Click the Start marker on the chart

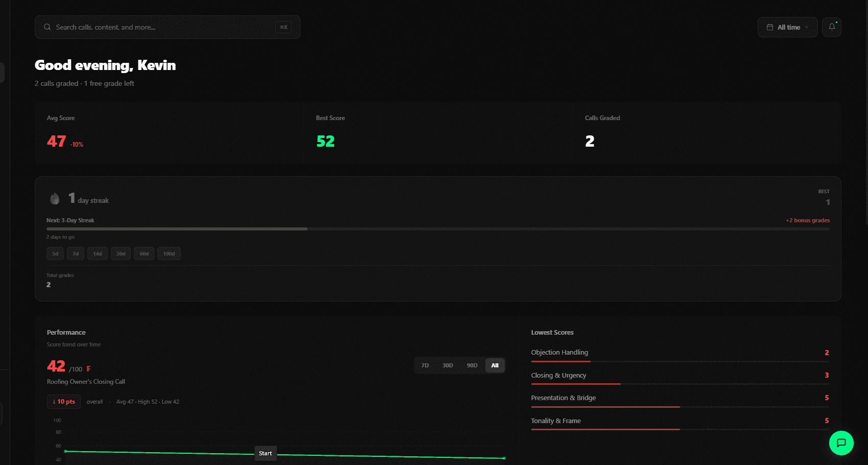click(266, 453)
